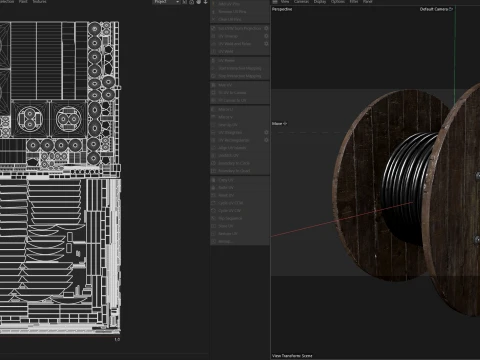Click Boundary to Quad icon
480x360 pixels.
[x=214, y=171]
